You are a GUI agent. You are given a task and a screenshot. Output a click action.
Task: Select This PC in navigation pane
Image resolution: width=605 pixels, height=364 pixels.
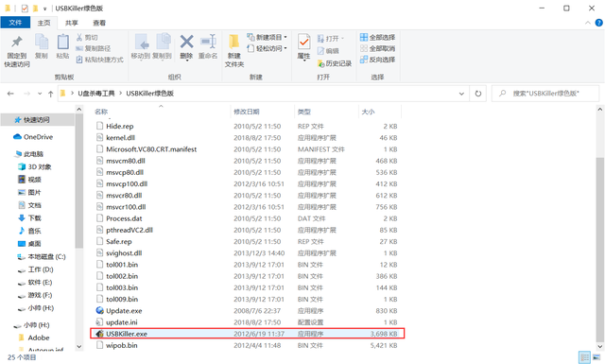click(29, 154)
